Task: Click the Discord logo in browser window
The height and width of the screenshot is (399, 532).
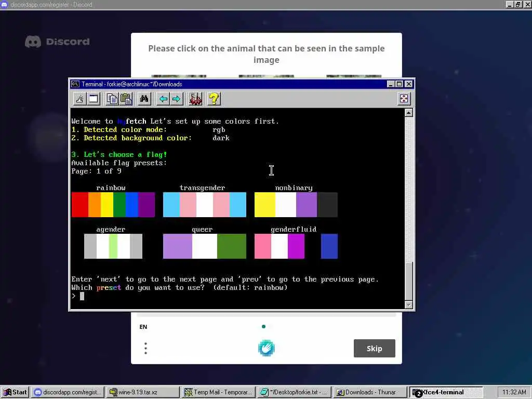Action: click(x=57, y=42)
